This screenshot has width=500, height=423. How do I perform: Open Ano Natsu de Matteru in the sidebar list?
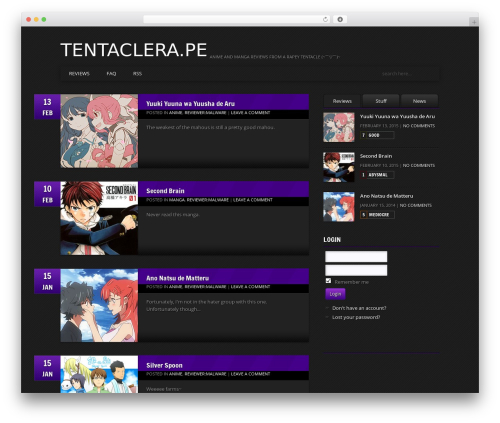386,196
